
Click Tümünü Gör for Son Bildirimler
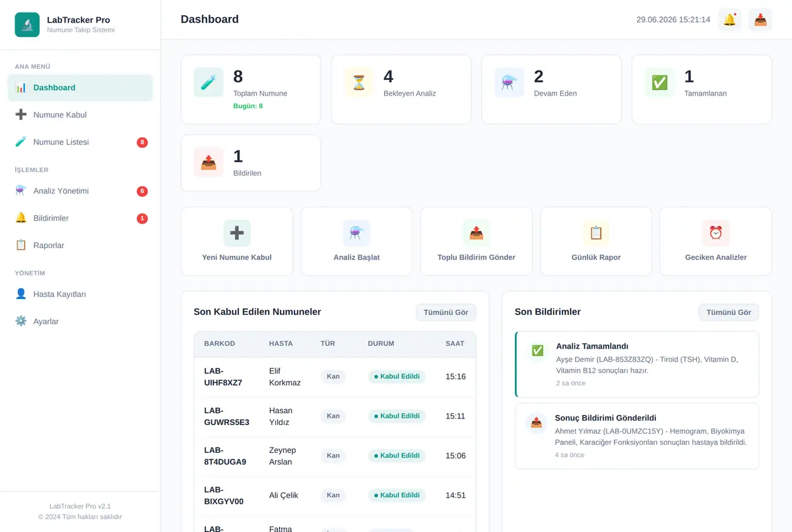729,312
